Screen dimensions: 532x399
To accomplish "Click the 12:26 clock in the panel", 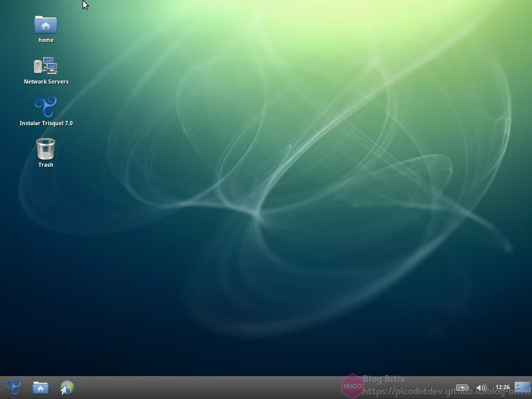I will tap(502, 387).
